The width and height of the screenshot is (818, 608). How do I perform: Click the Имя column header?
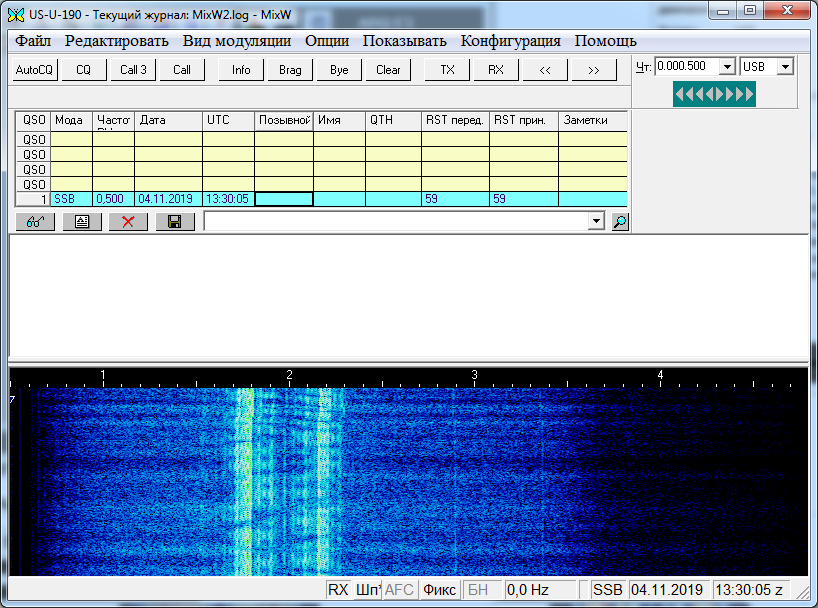pyautogui.click(x=340, y=120)
